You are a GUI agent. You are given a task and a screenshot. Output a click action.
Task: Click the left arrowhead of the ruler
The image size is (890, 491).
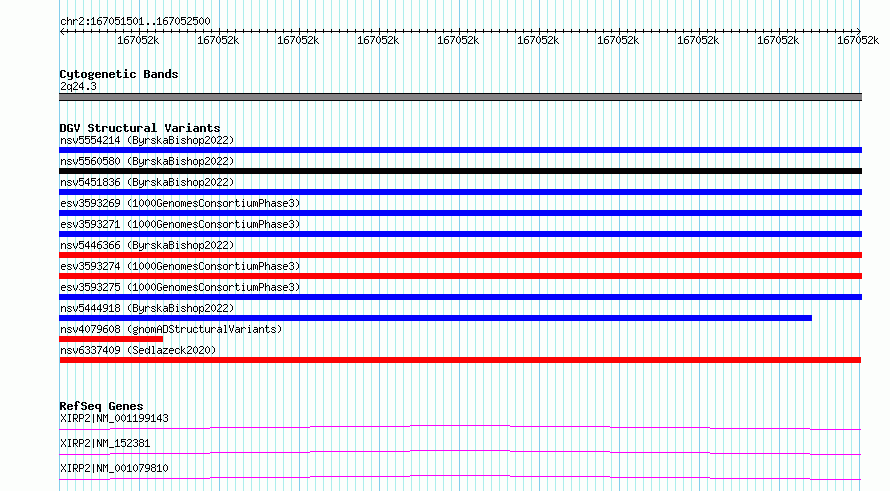click(x=62, y=31)
